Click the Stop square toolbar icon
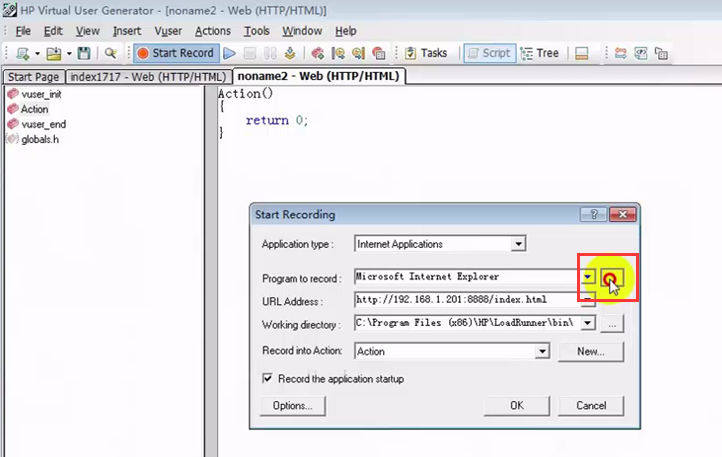722x457 pixels. 250,53
